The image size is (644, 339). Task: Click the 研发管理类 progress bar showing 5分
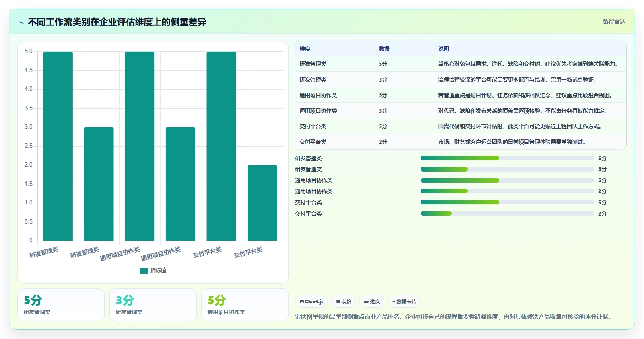[x=507, y=158]
